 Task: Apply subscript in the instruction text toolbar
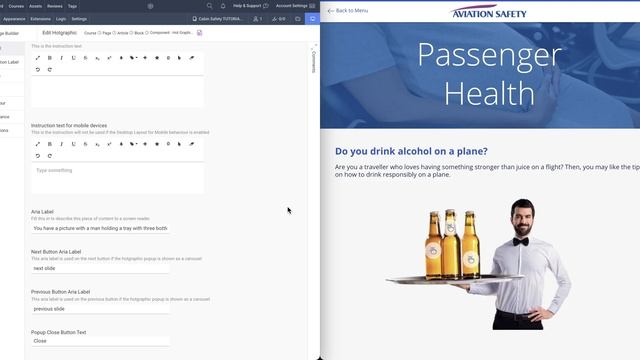click(97, 58)
